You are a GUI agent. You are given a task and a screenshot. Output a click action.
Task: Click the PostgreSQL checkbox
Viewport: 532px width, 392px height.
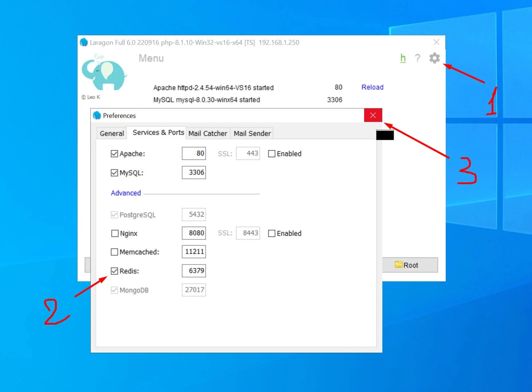(x=114, y=215)
